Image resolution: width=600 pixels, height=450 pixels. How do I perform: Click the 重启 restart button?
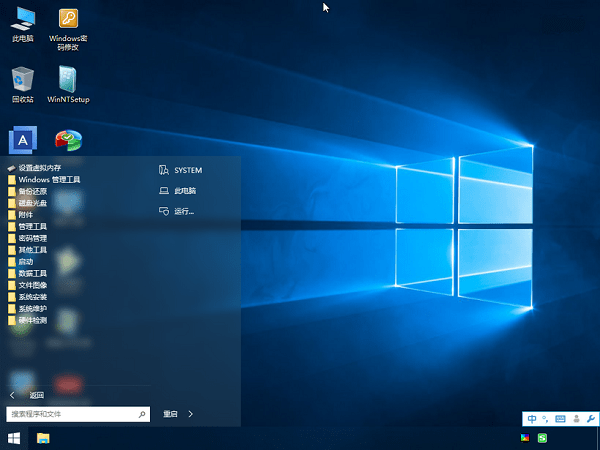[x=170, y=414]
